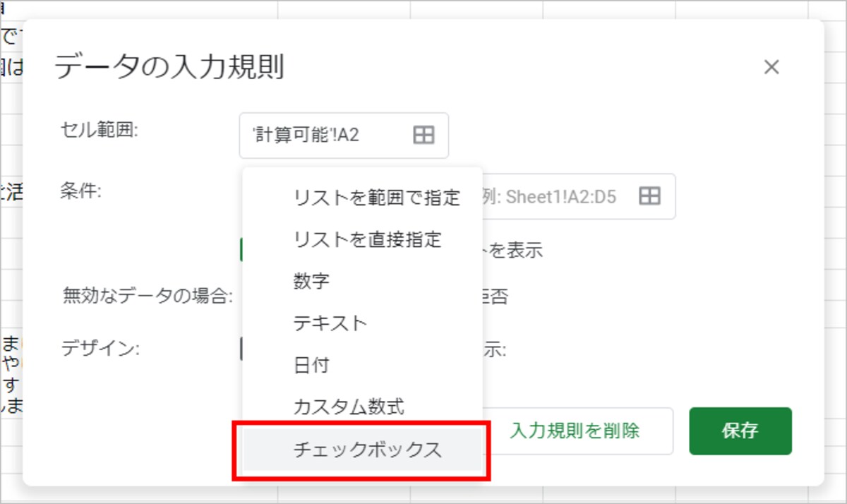Click 入力規則を削除 button
This screenshot has height=504, width=847.
(575, 431)
